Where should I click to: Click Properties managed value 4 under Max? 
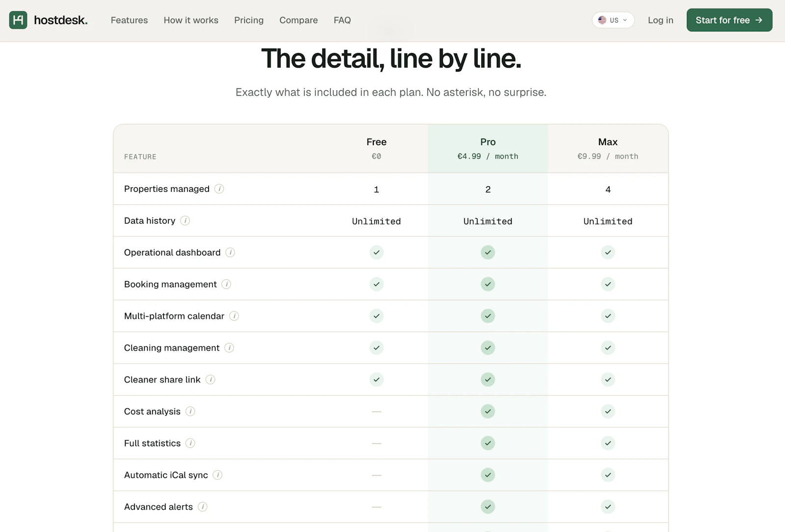click(x=608, y=189)
